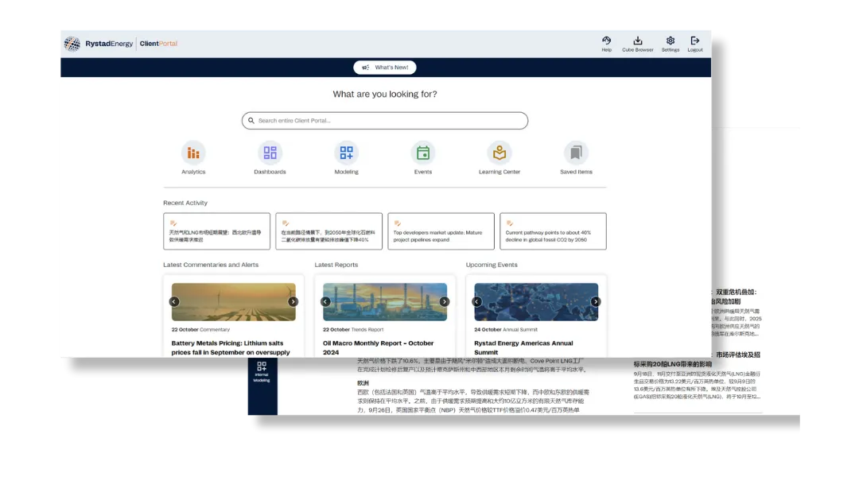Screen dimensions: 859x504
Task: Open the Saved Items bookmark icon
Action: (576, 153)
